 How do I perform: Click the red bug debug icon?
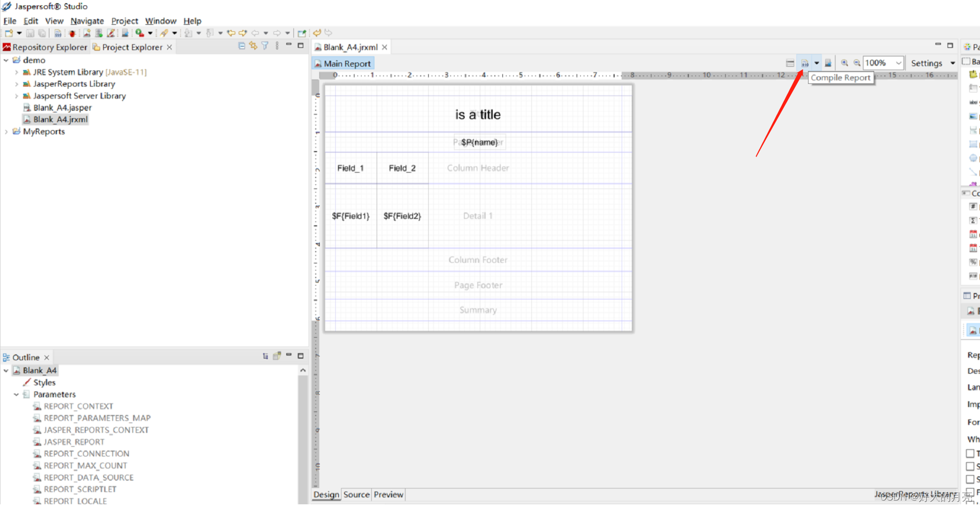tap(72, 33)
